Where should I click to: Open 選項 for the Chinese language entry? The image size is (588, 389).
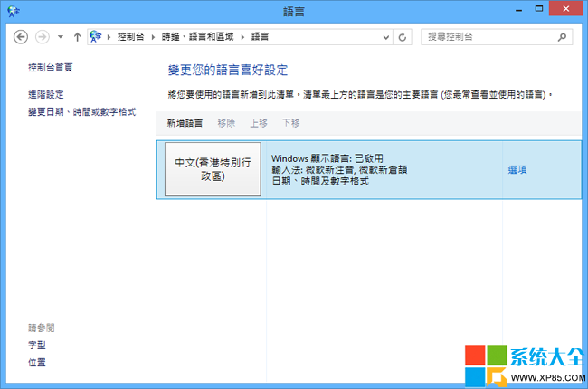(517, 170)
